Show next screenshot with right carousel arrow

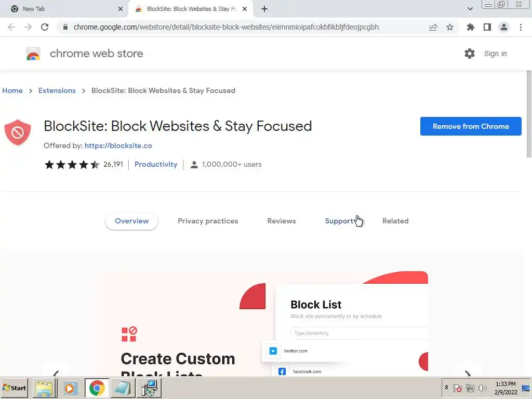(468, 374)
